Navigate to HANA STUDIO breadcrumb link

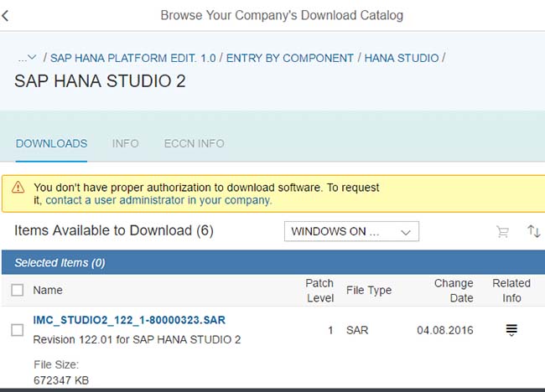pyautogui.click(x=402, y=58)
